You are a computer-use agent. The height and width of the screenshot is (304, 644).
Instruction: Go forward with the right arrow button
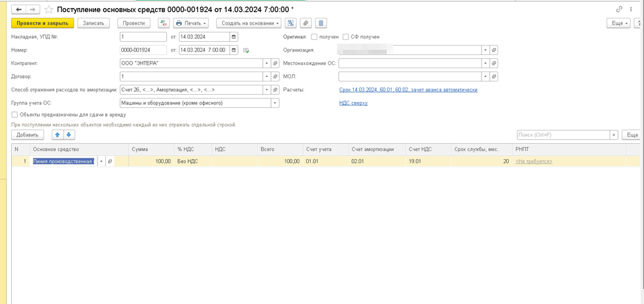point(33,9)
